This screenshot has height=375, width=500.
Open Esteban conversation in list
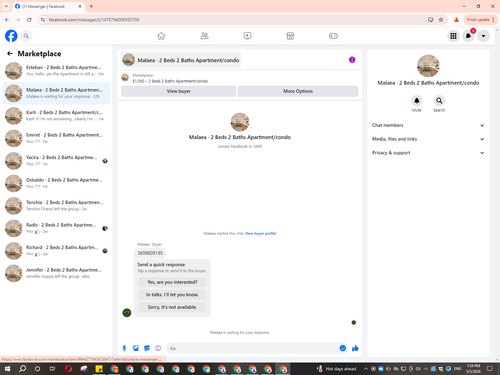pyautogui.click(x=56, y=71)
